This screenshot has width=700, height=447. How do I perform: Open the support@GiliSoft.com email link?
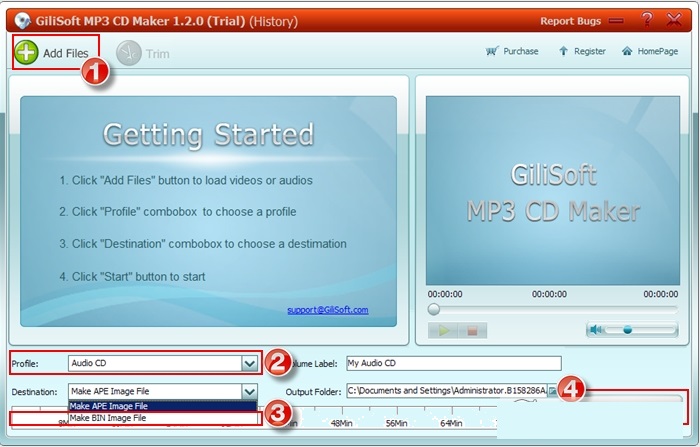(328, 309)
